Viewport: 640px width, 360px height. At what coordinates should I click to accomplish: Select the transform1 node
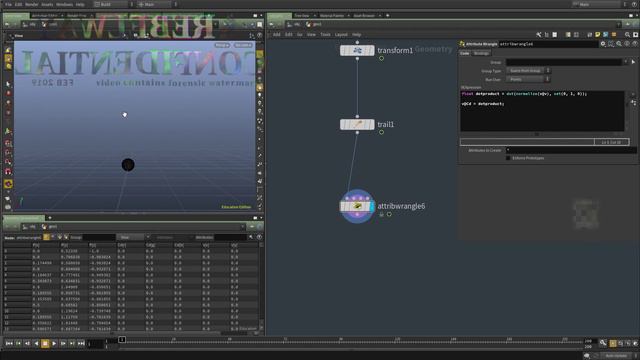coord(357,51)
